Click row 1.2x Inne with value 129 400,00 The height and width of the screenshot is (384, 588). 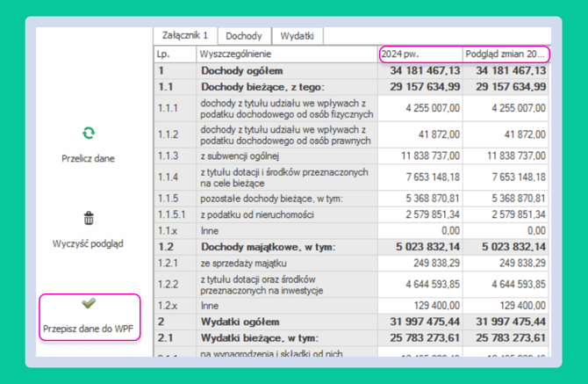tap(351, 306)
